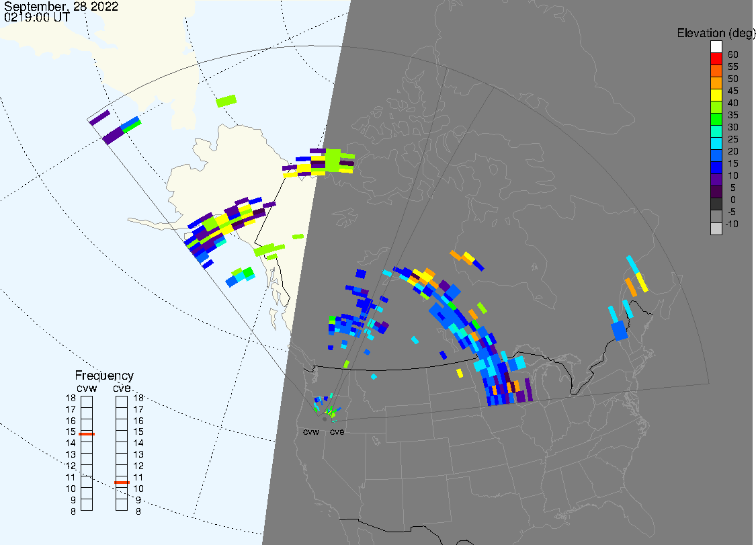Click the "cve" station label on the map
Image resolution: width=756 pixels, height=545 pixels.
tap(337, 431)
